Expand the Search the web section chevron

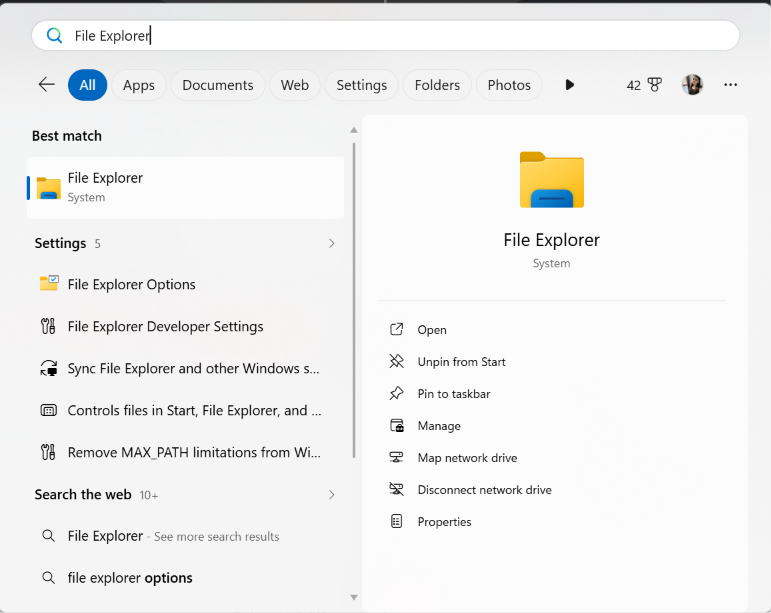[x=331, y=495]
